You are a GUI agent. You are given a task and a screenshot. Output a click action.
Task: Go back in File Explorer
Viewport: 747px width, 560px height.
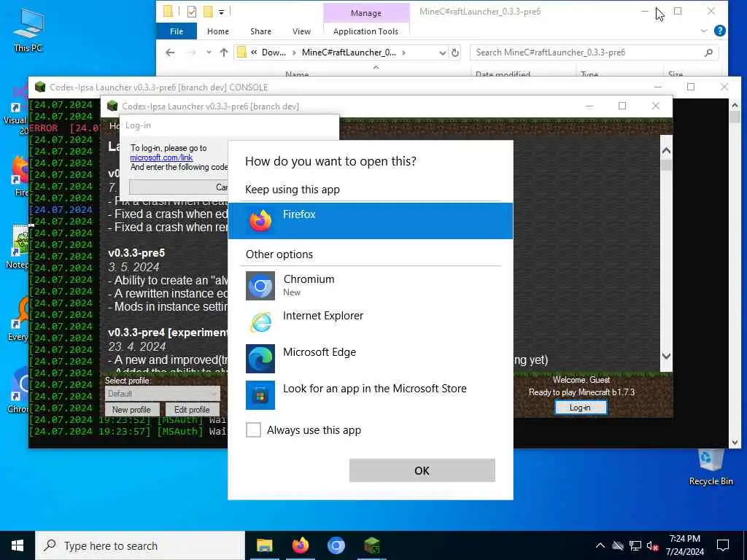click(170, 52)
